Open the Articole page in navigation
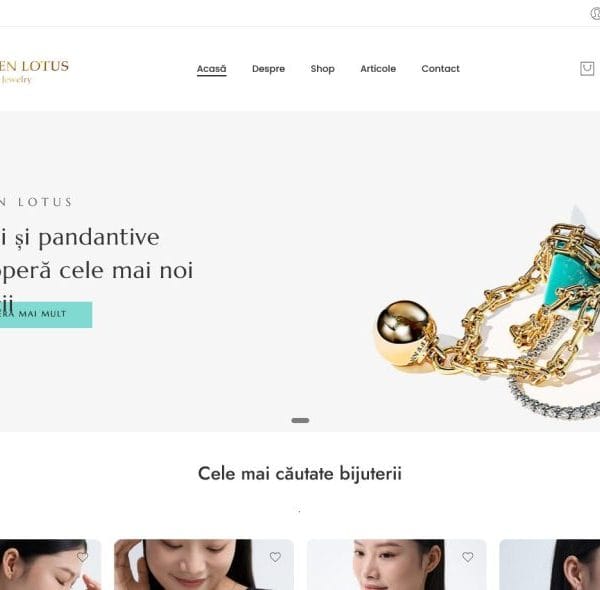The width and height of the screenshot is (600, 590). coord(378,69)
